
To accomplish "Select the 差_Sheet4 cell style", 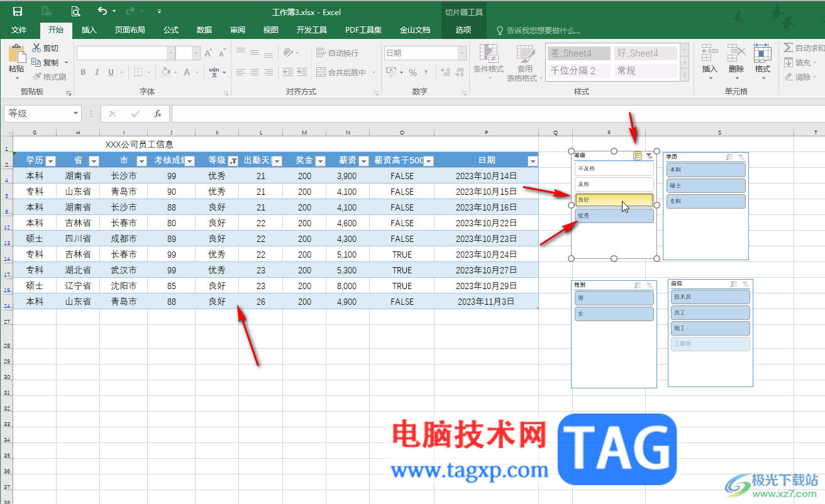I will (579, 53).
